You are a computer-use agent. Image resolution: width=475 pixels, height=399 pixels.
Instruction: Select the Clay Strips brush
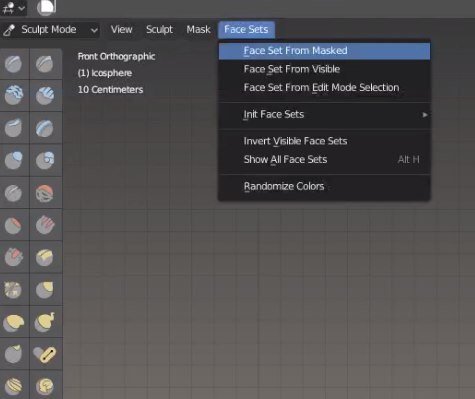pos(45,95)
